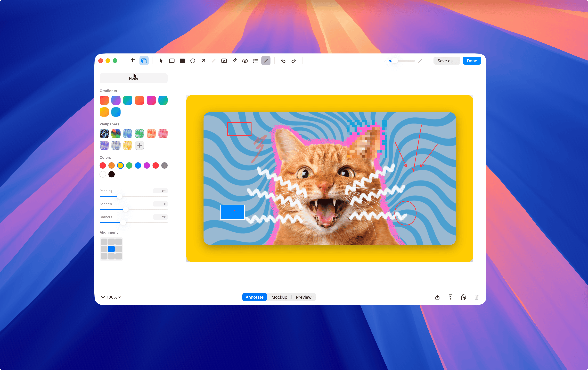This screenshot has height=370, width=588.
Task: Click the Undo icon
Action: [283, 61]
